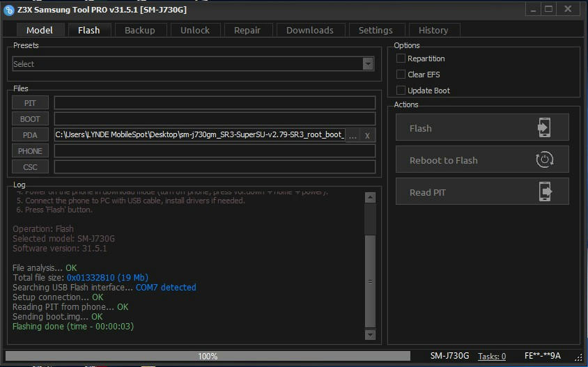588x367 pixels.
Task: Switch to the Downloads tab
Action: [x=310, y=31]
